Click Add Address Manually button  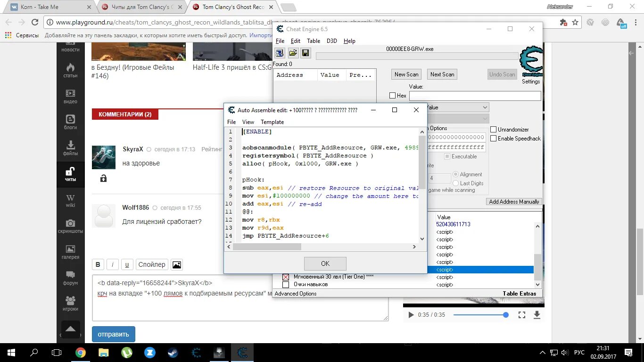click(x=514, y=202)
